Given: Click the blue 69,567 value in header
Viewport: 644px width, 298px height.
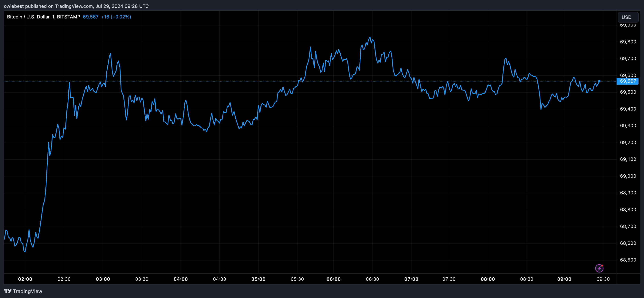Looking at the screenshot, I should tap(91, 17).
